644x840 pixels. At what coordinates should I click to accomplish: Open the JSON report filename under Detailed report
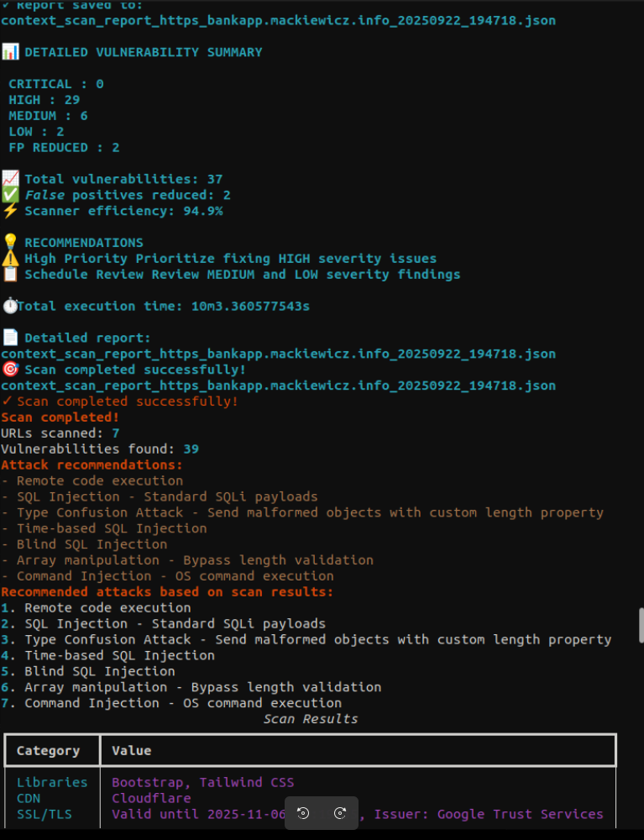point(278,354)
